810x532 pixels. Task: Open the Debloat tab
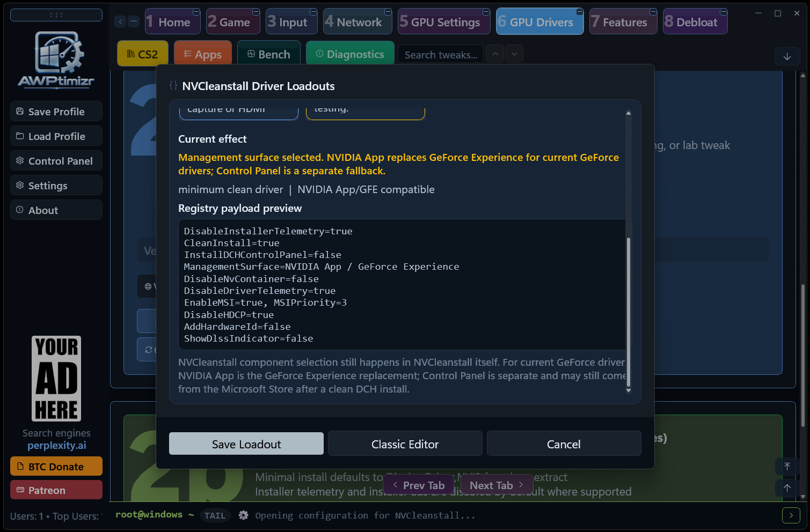pos(695,22)
